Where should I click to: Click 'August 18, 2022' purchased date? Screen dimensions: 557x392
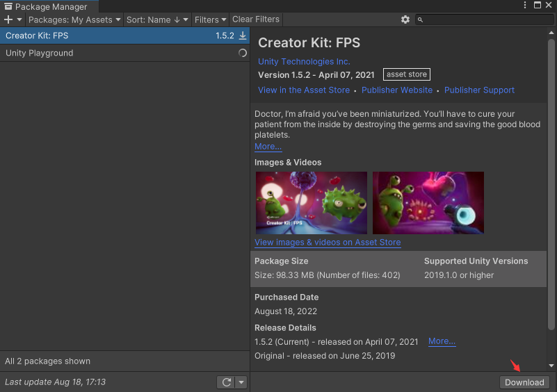pyautogui.click(x=286, y=311)
